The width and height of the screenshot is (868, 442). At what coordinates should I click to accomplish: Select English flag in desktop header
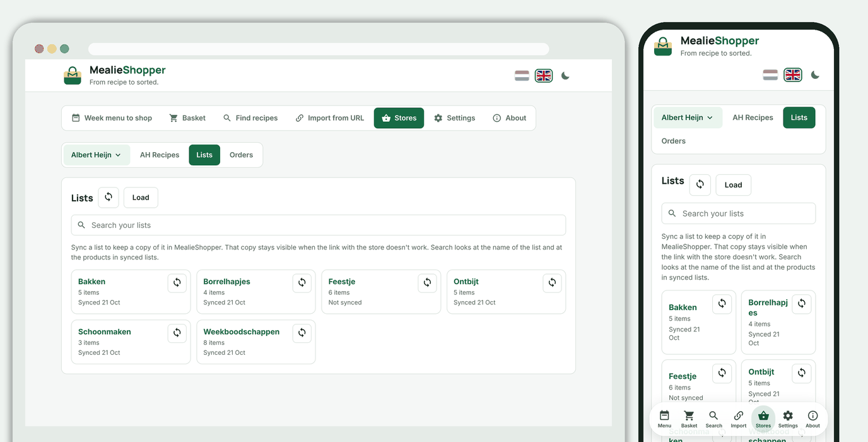pyautogui.click(x=544, y=76)
